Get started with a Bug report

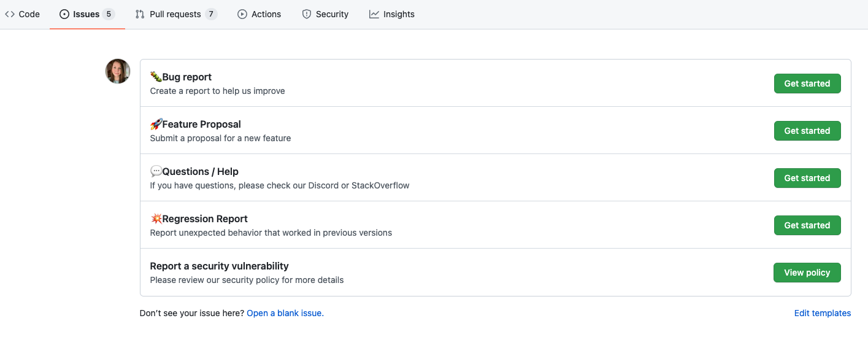pos(807,83)
